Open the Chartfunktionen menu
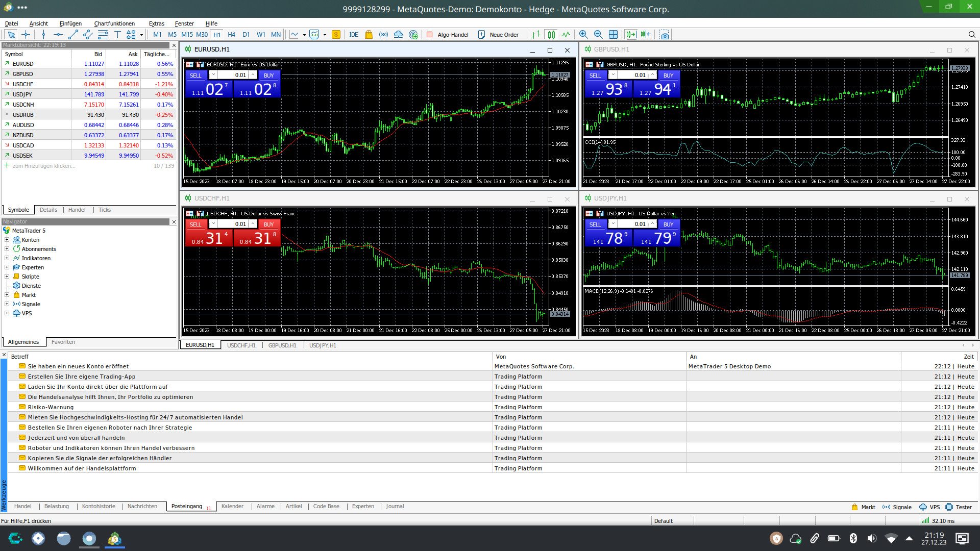980x551 pixels. [x=114, y=23]
